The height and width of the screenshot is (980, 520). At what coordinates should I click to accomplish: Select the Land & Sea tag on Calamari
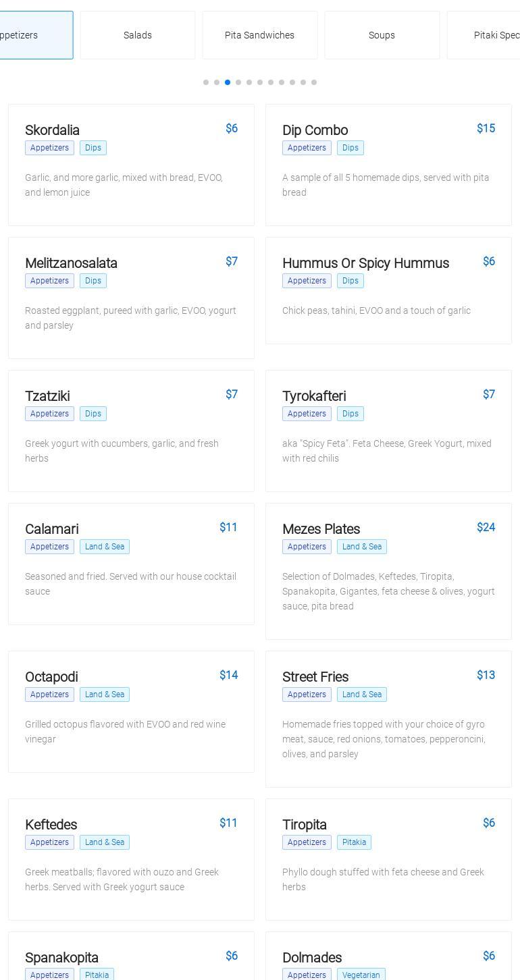pyautogui.click(x=105, y=547)
